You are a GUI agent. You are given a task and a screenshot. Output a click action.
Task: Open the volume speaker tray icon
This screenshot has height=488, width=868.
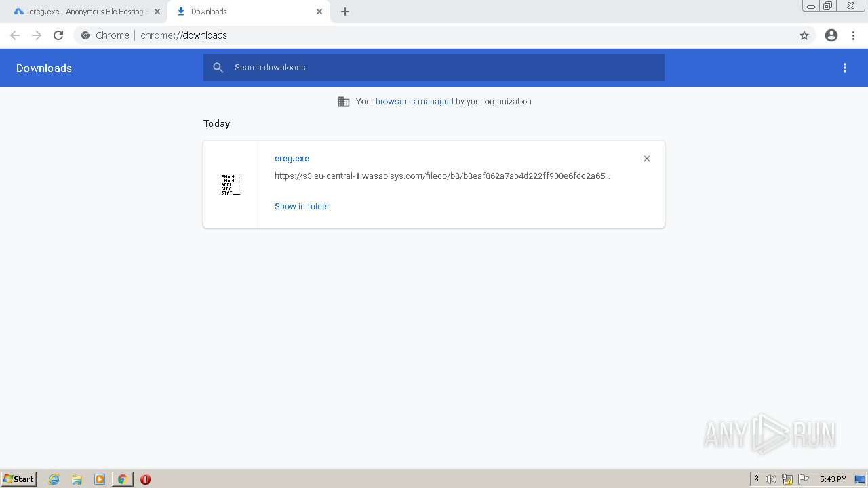pyautogui.click(x=771, y=479)
